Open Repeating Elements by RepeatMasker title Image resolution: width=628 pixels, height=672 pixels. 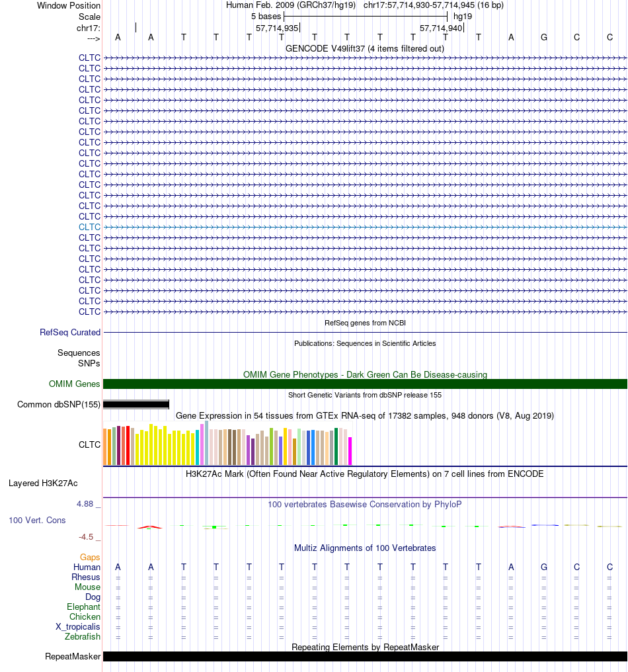(x=365, y=647)
